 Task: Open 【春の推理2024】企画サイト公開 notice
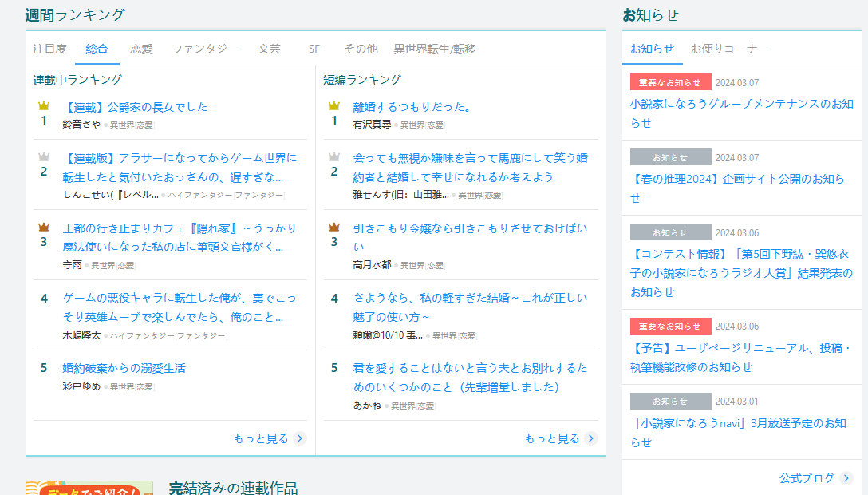tap(738, 188)
